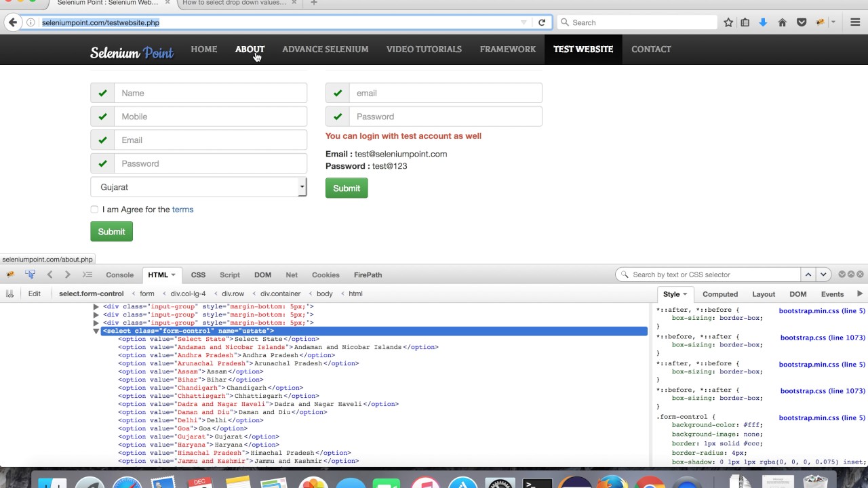The width and height of the screenshot is (868, 488).
Task: Click the Mobile input field
Action: (210, 117)
